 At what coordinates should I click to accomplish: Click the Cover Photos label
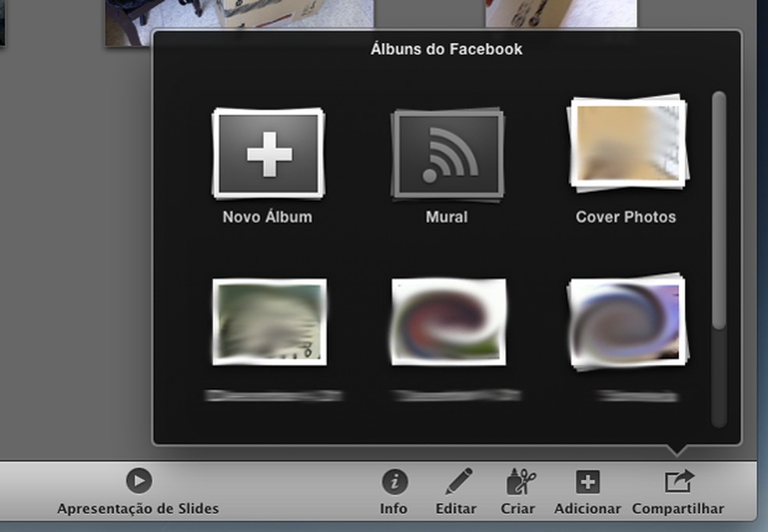coord(626,217)
